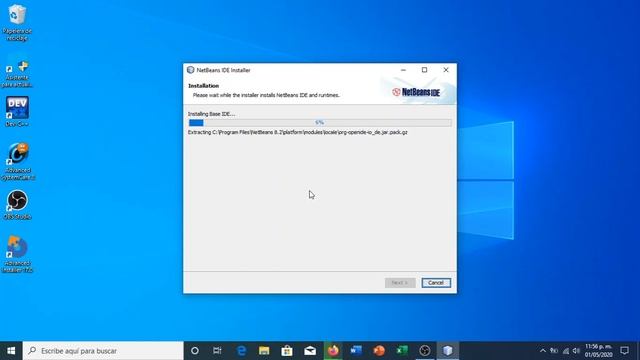640x360 pixels.
Task: Open the Windows Start menu
Action: (11, 351)
